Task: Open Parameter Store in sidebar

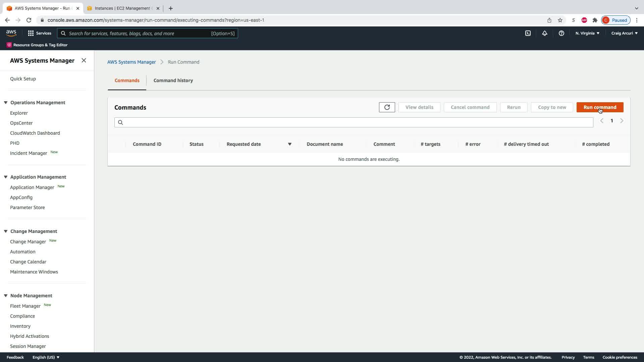Action: 28,207
